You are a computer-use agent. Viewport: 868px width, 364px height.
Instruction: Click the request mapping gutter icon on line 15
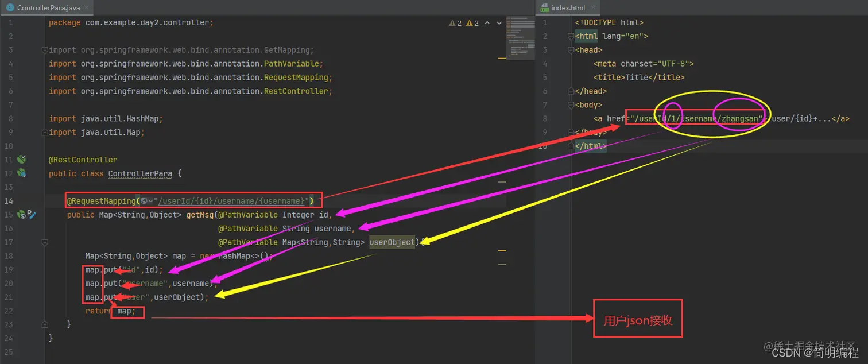(x=22, y=215)
